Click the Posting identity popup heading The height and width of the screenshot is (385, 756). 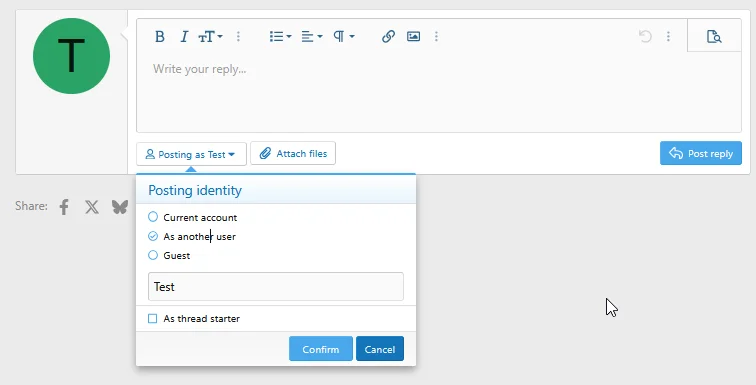[x=195, y=190]
